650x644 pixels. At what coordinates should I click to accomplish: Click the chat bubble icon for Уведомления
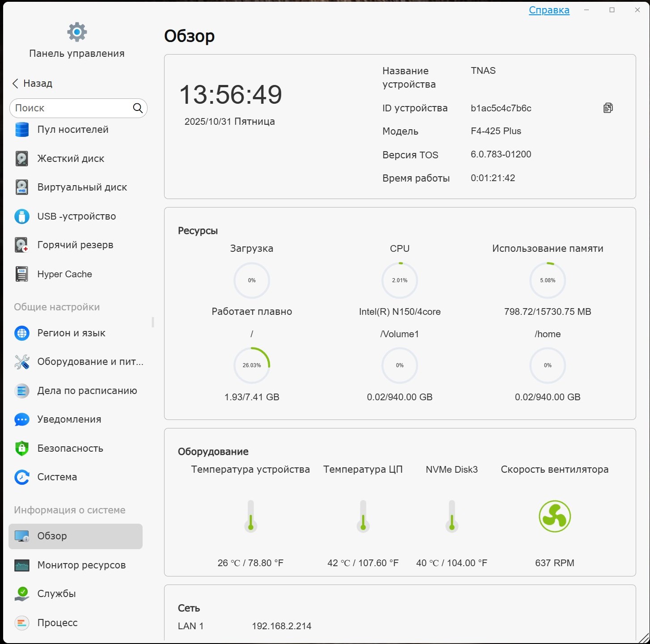point(22,419)
